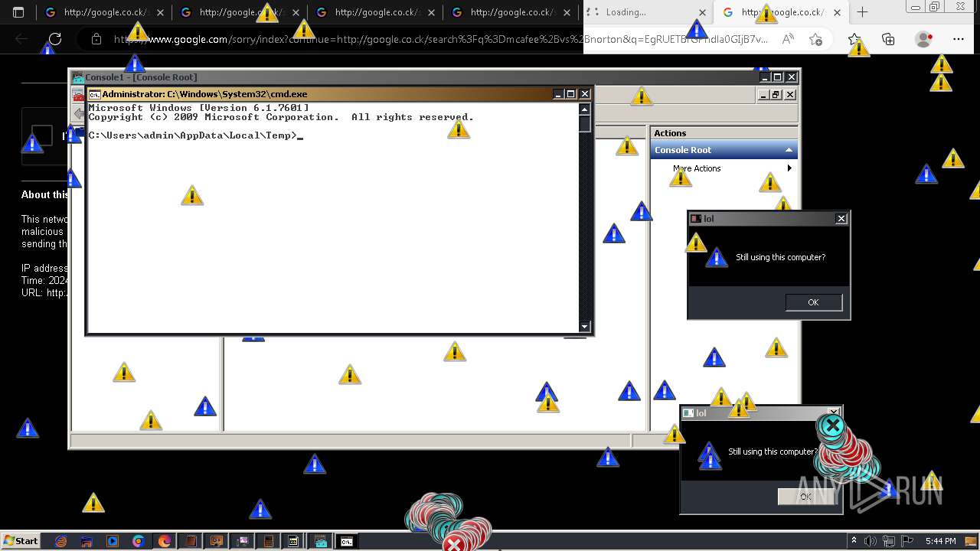
Task: Open the Collections icon in the browser toolbar
Action: click(888, 39)
